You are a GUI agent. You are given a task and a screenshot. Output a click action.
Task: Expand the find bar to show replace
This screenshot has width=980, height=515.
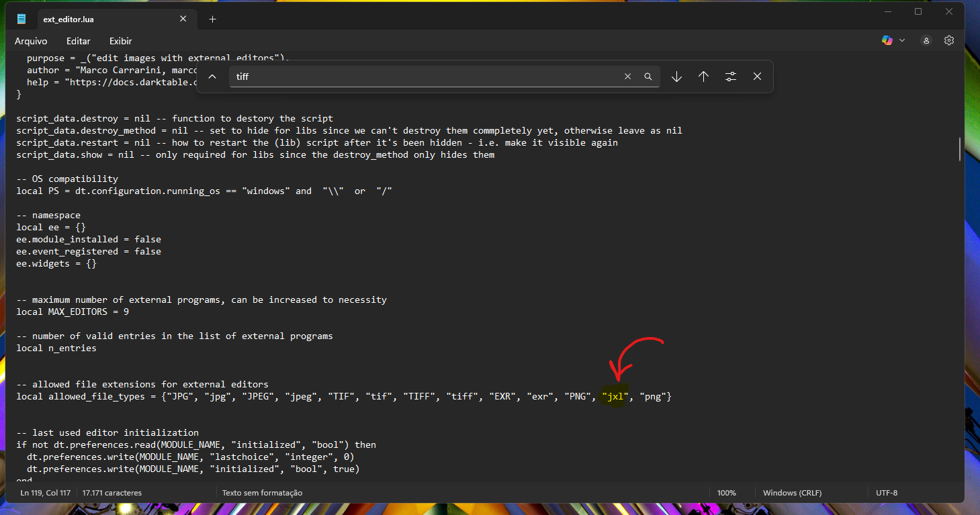[x=212, y=77]
